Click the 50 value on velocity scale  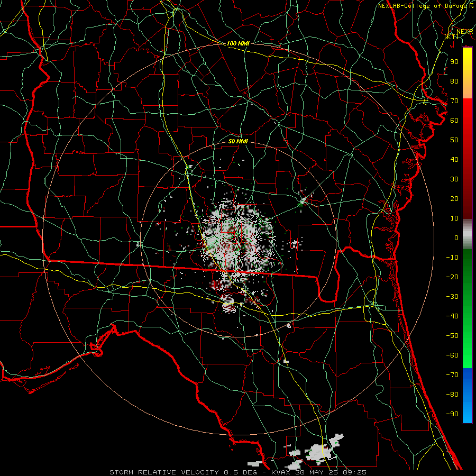pos(454,140)
